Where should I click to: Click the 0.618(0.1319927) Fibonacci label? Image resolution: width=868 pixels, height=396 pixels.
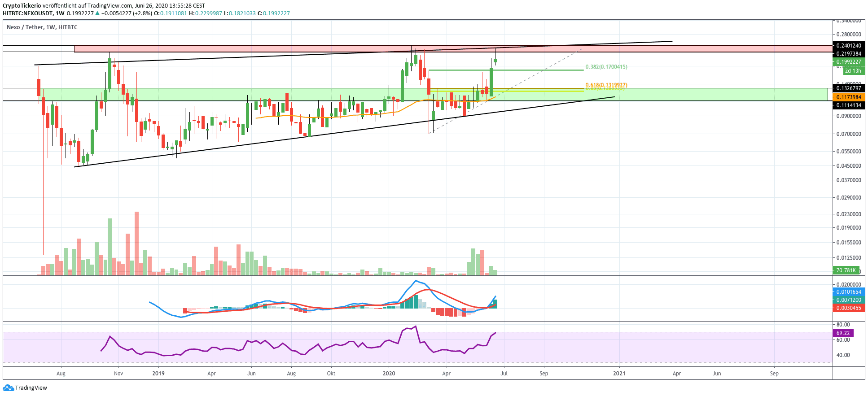pos(606,85)
